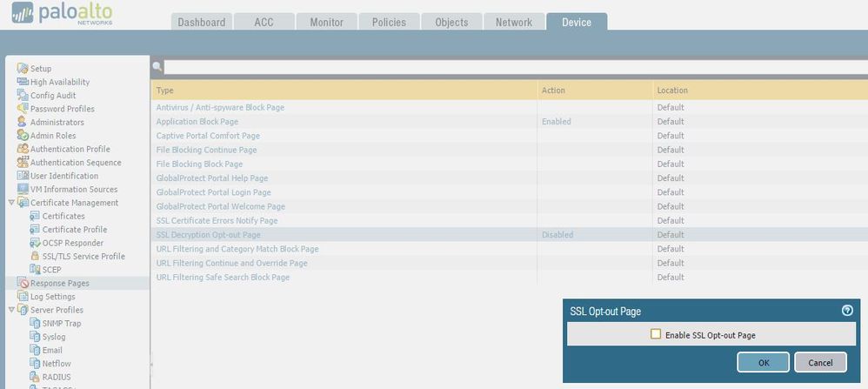Click the Response Pages block icon
The height and width of the screenshot is (389, 868).
(22, 283)
